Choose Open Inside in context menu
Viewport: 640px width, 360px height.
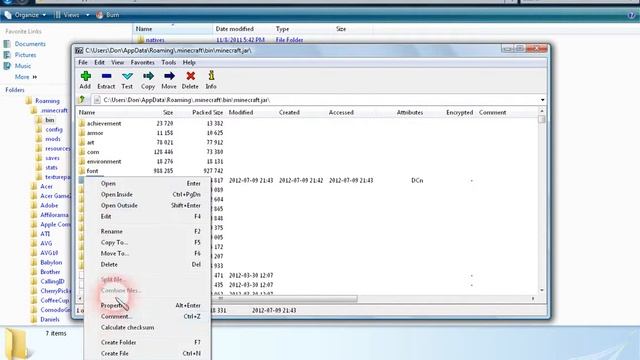(148, 195)
